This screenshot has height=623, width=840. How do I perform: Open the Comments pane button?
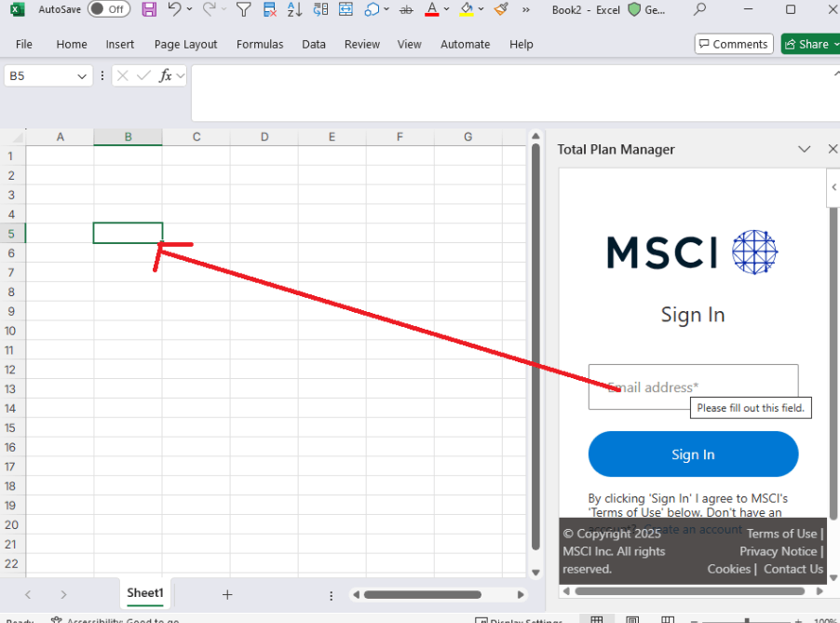tap(734, 44)
